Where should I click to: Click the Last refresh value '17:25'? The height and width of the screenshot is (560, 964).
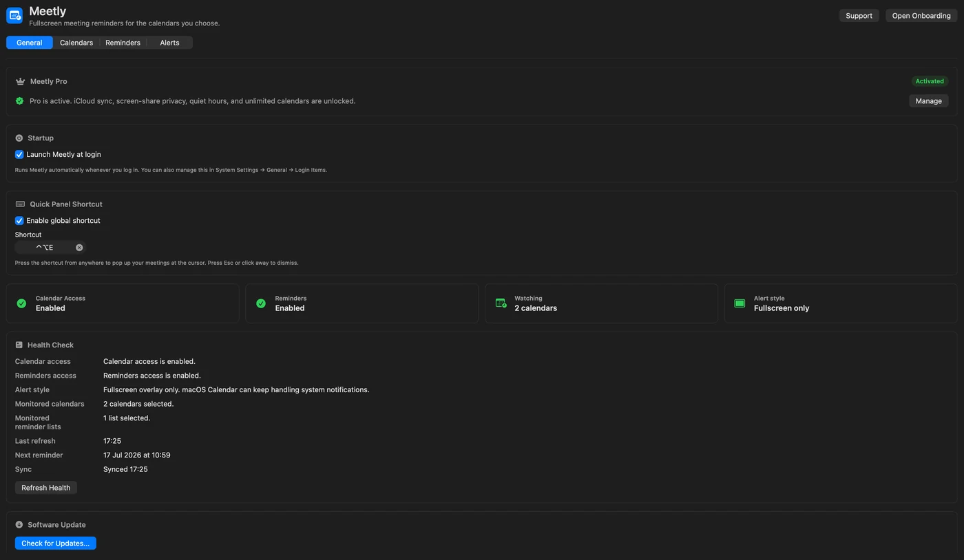(112, 441)
